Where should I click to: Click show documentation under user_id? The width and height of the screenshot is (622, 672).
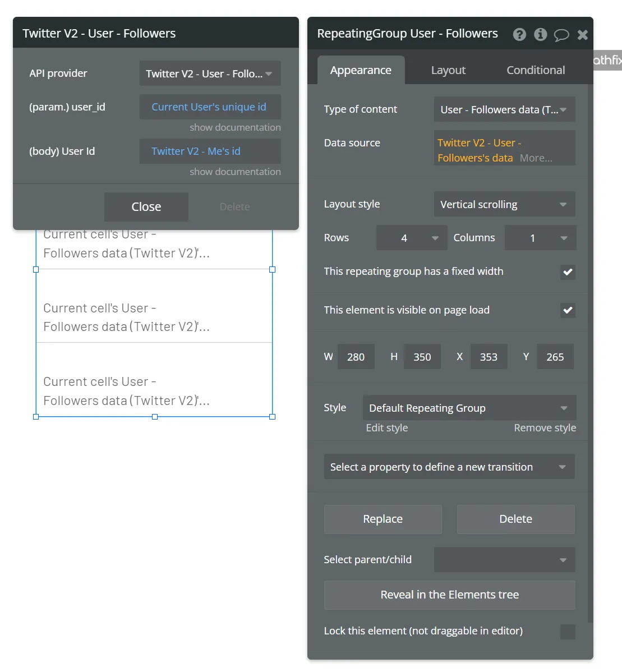[235, 127]
